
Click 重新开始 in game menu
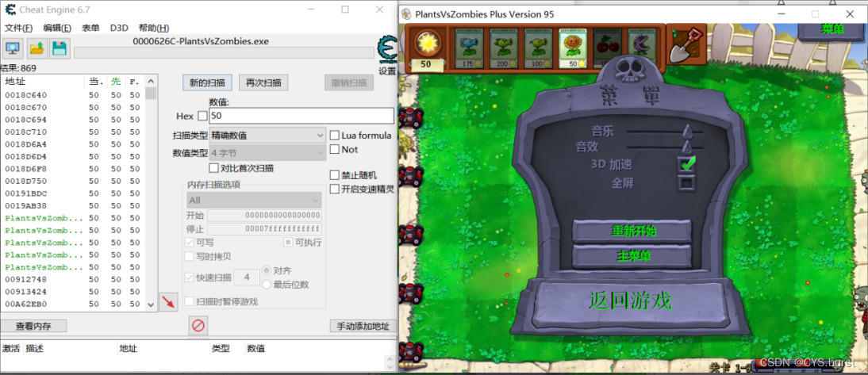point(632,231)
